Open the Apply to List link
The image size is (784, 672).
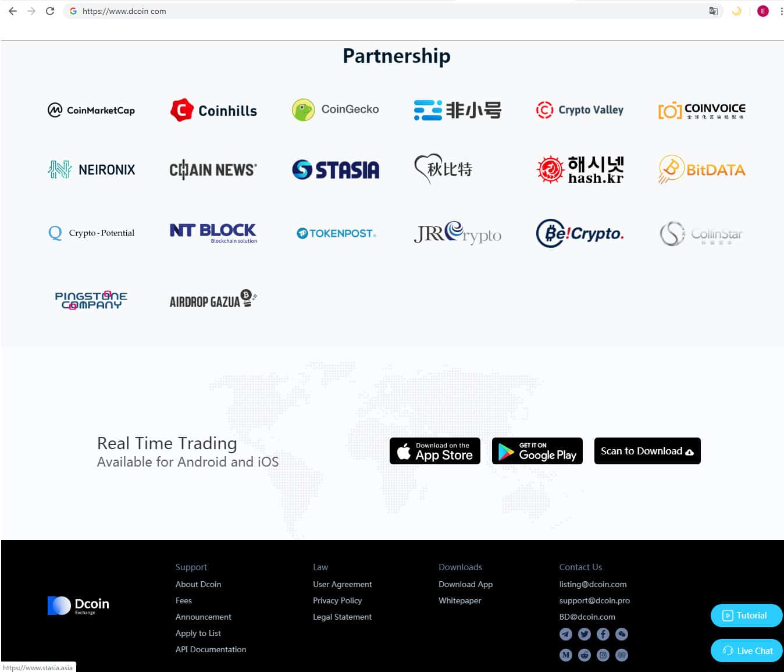click(x=198, y=633)
